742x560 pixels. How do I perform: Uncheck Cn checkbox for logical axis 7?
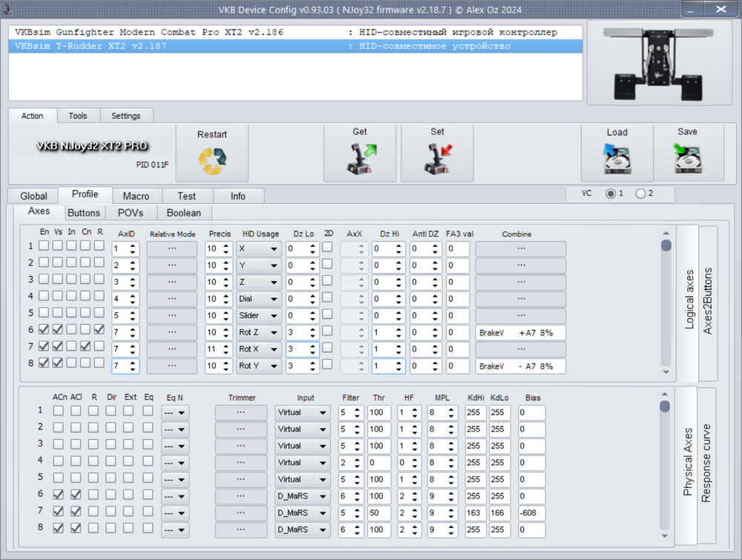(85, 346)
